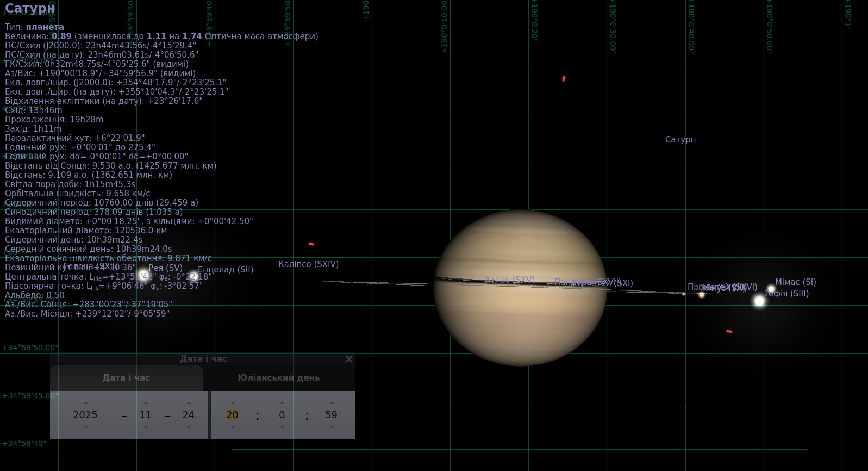The width and height of the screenshot is (868, 471).
Task: Click the Сатурн heading in the info panel
Action: pyautogui.click(x=30, y=8)
